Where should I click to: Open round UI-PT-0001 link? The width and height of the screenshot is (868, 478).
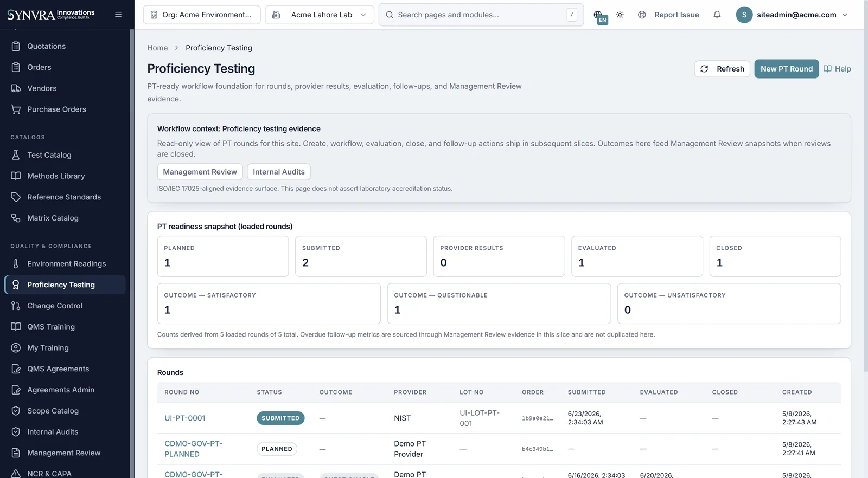pyautogui.click(x=185, y=418)
